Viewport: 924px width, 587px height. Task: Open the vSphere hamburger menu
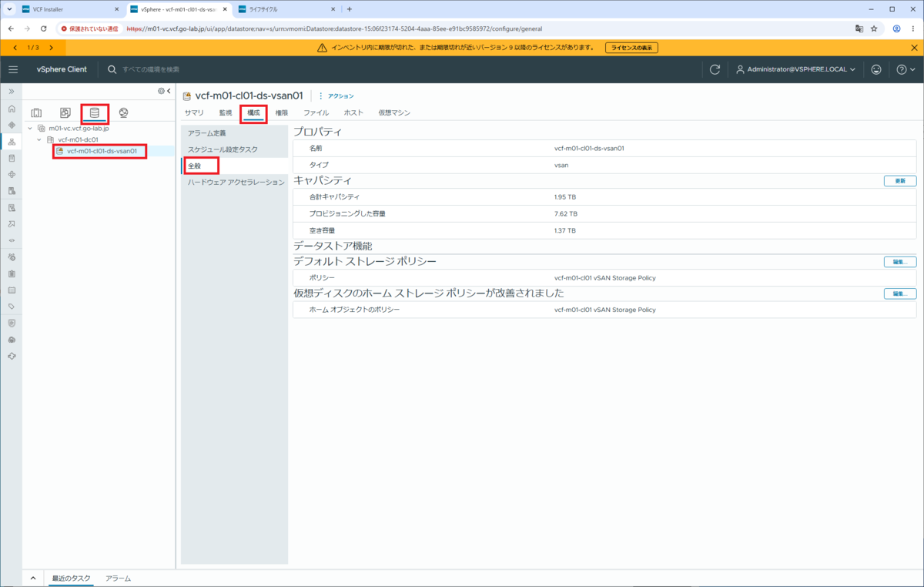coord(12,69)
